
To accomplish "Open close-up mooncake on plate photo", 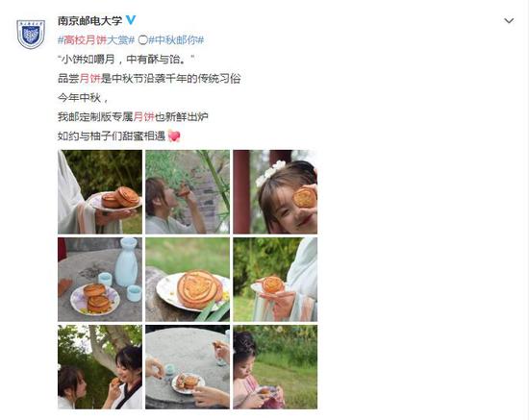I will [188, 280].
